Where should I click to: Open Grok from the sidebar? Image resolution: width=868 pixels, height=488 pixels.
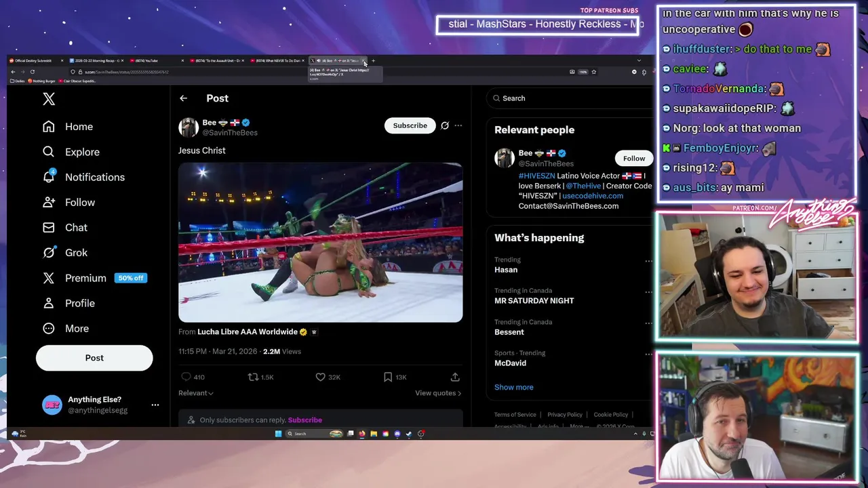click(64, 252)
